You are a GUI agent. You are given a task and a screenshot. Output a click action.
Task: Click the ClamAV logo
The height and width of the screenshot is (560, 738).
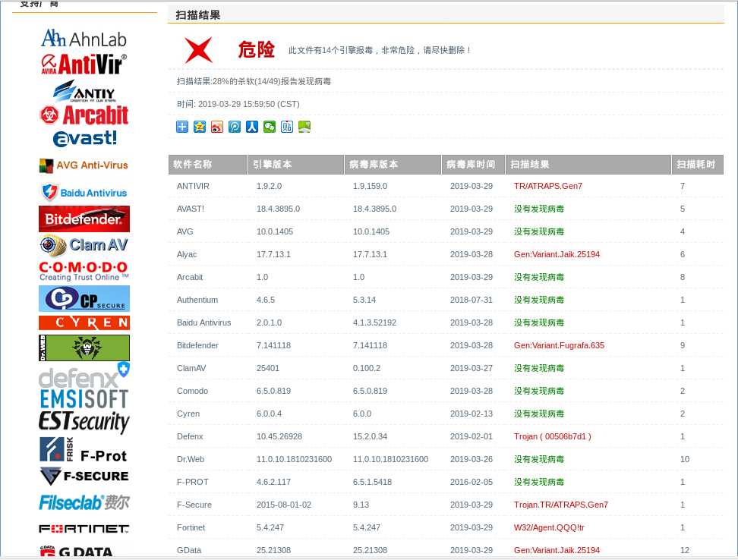pyautogui.click(x=84, y=245)
